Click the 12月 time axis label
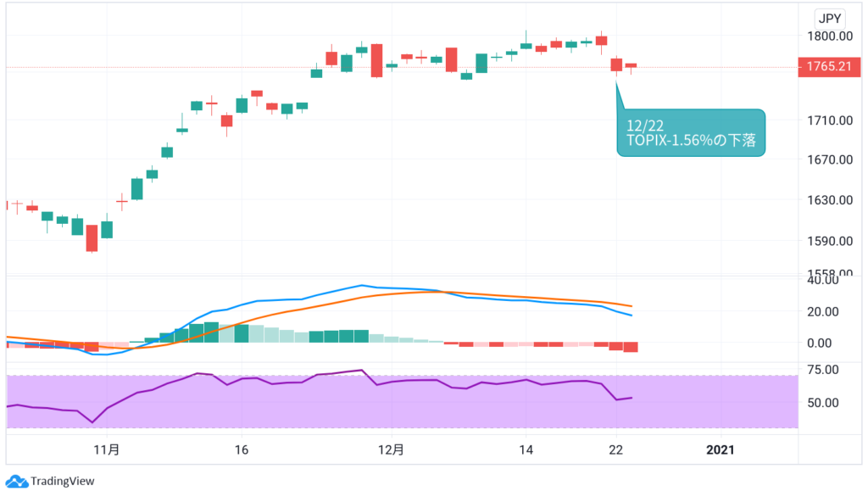This screenshot has height=497, width=868. click(392, 449)
